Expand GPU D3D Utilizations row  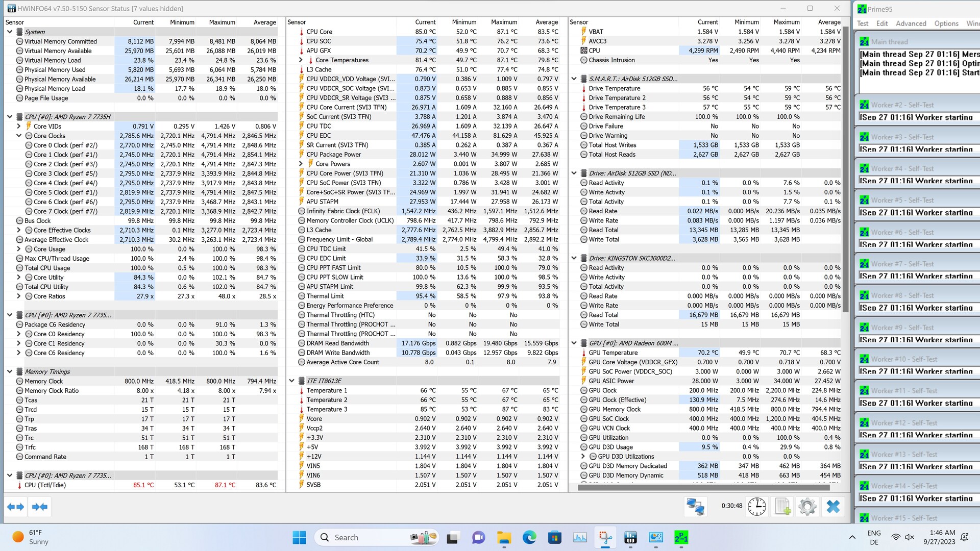(583, 457)
